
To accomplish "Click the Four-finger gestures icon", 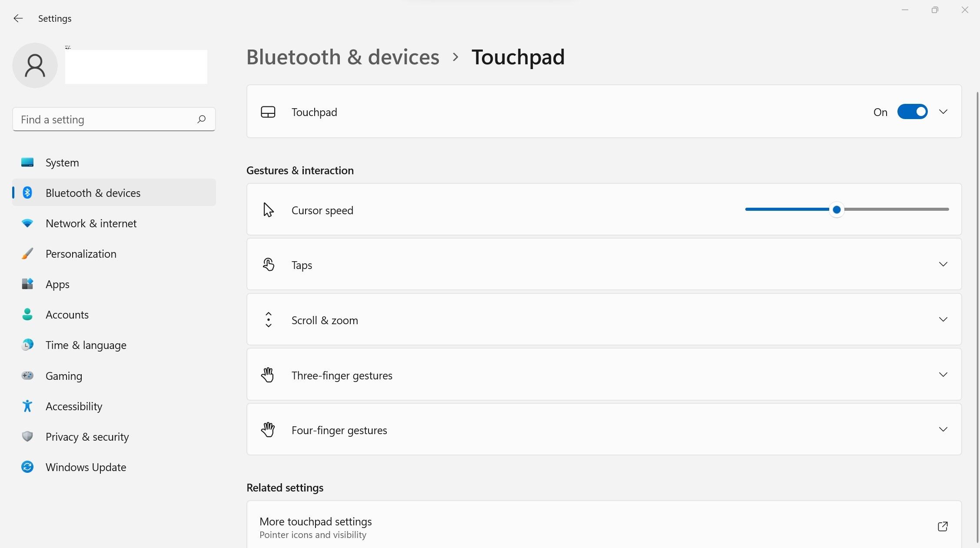I will (268, 429).
